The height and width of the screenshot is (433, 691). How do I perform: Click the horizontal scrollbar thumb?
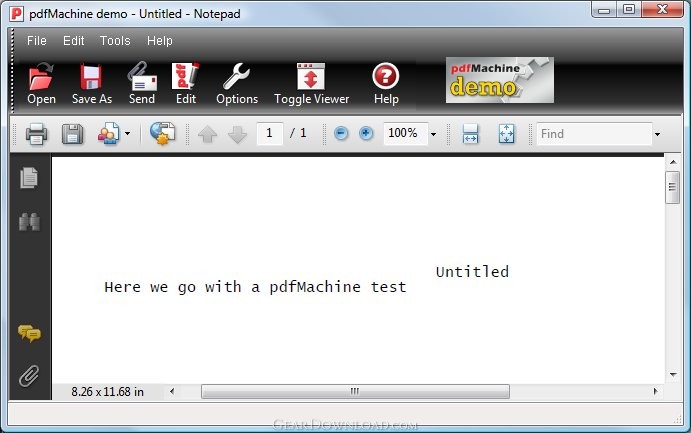[x=355, y=391]
